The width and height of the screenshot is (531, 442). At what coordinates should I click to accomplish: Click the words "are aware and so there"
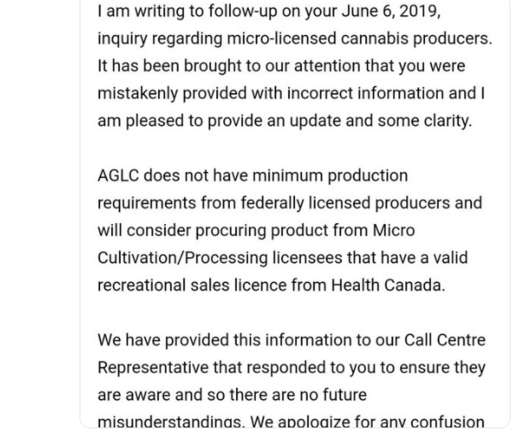pyautogui.click(x=186, y=395)
